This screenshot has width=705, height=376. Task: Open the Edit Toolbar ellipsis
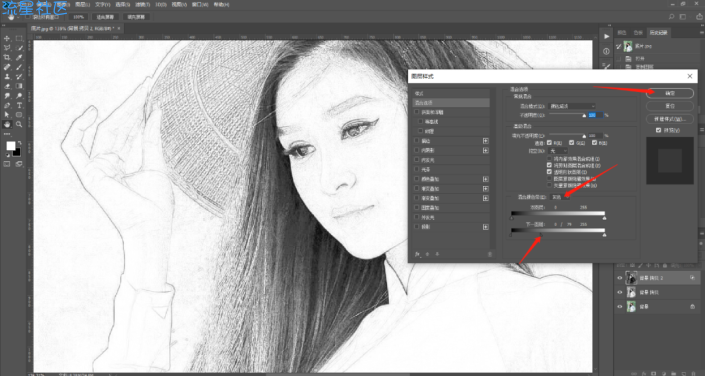(x=7, y=134)
